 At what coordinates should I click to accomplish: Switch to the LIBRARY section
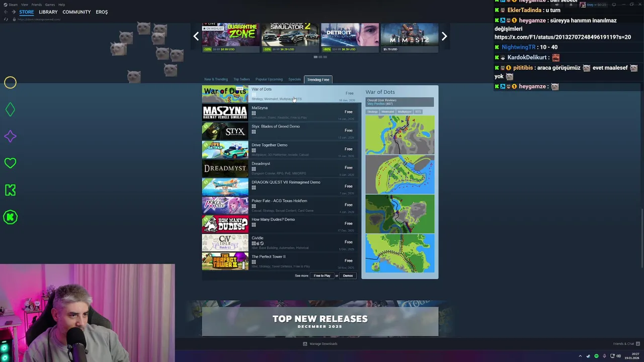(x=48, y=12)
